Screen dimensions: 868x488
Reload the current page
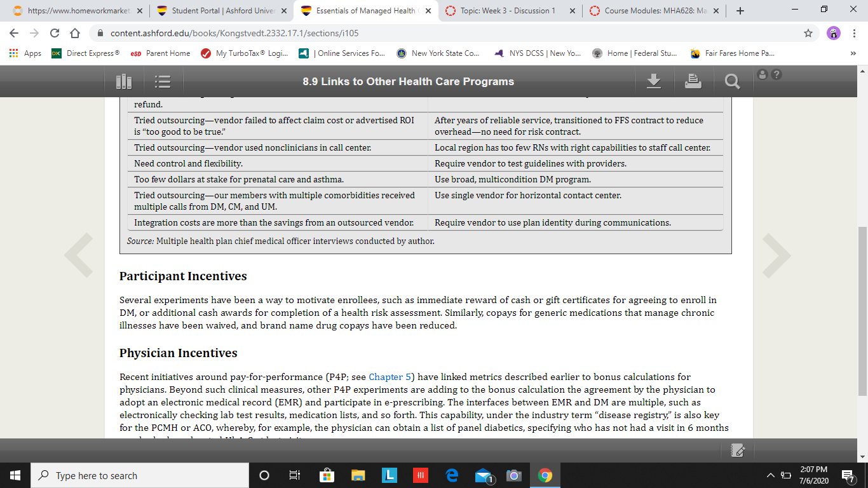pos(55,33)
